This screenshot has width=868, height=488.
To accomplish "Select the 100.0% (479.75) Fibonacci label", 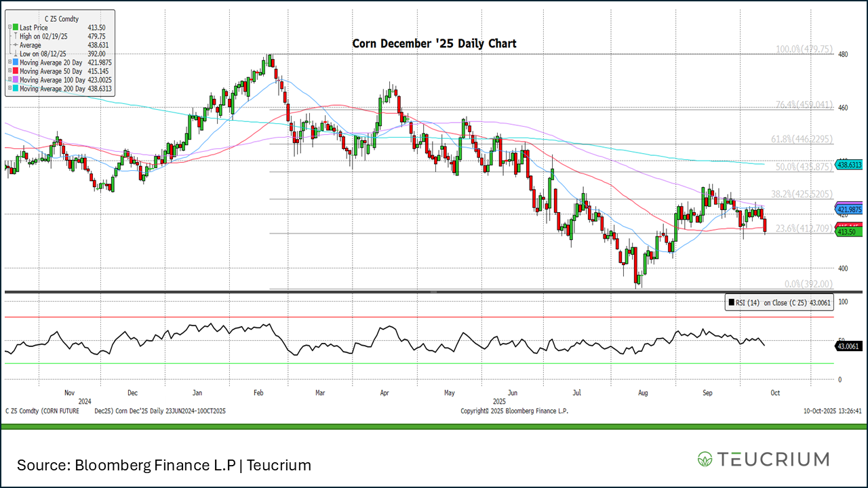I will point(804,49).
